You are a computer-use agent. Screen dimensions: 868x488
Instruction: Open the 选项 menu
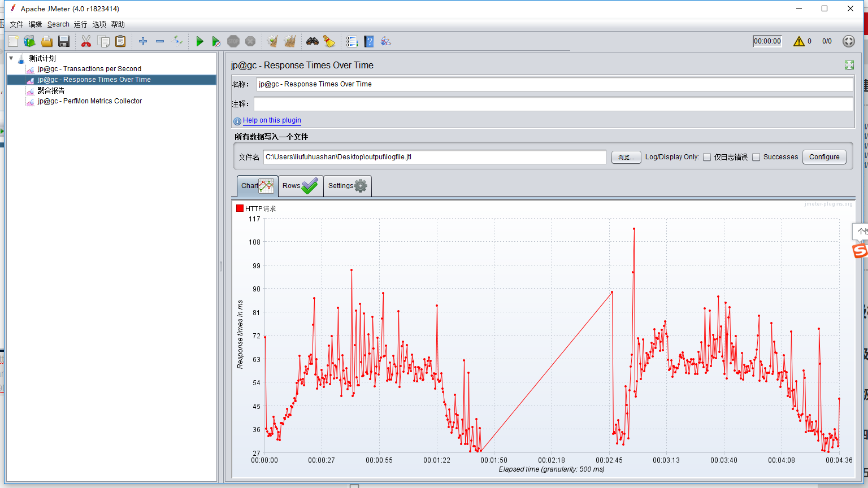[99, 24]
